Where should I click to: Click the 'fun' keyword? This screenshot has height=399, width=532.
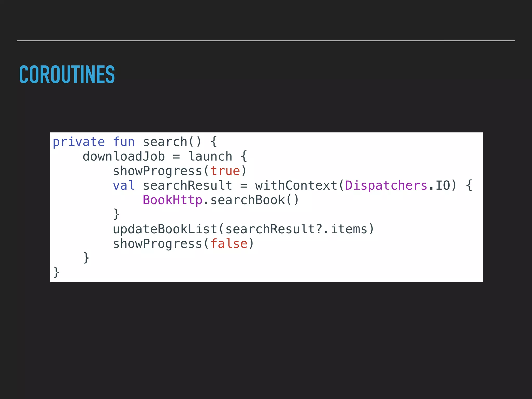pos(124,142)
